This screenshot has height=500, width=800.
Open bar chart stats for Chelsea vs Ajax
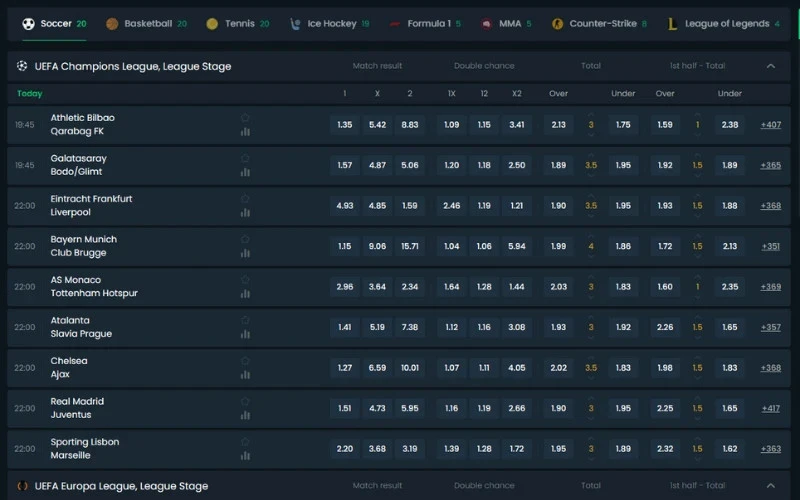(x=245, y=375)
